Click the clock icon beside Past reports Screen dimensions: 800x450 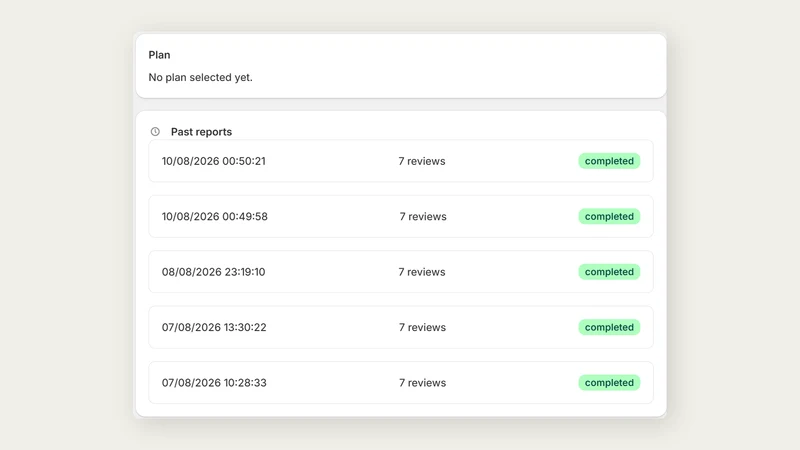coord(155,132)
